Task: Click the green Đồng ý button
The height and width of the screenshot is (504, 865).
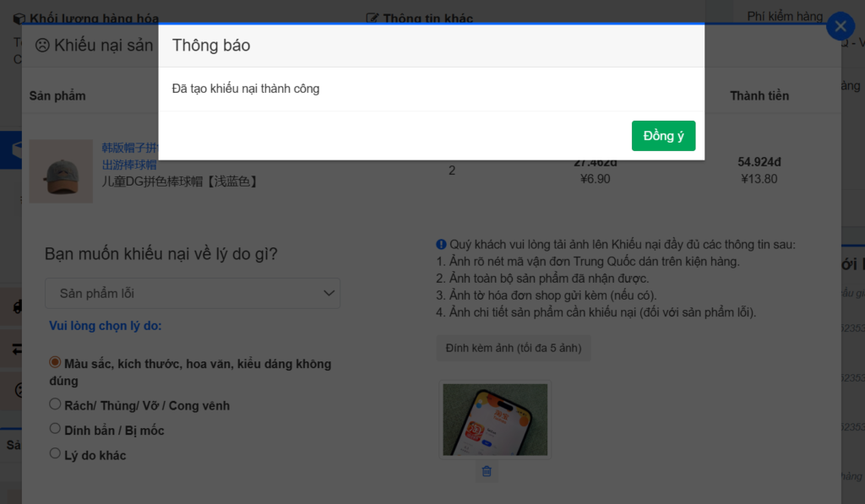Action: tap(663, 136)
